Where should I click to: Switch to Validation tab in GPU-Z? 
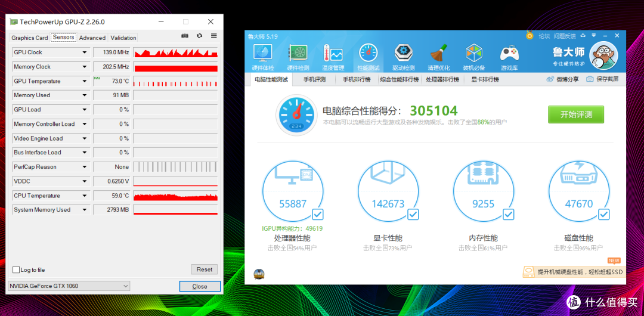[123, 38]
